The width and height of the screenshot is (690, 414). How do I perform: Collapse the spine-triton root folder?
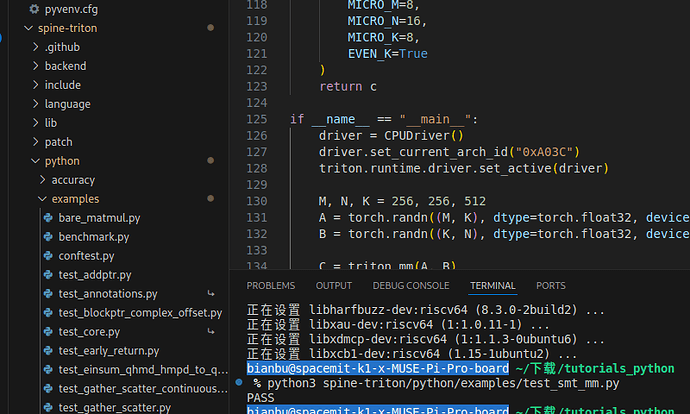point(27,28)
